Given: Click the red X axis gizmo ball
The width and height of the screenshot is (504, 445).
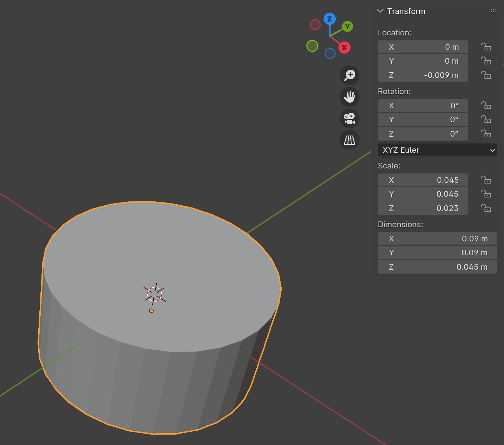Looking at the screenshot, I should tap(345, 48).
